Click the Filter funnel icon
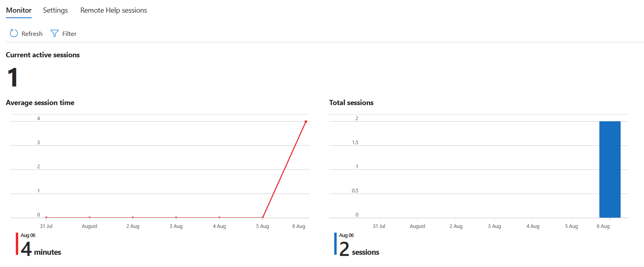The image size is (644, 267). pyautogui.click(x=55, y=34)
